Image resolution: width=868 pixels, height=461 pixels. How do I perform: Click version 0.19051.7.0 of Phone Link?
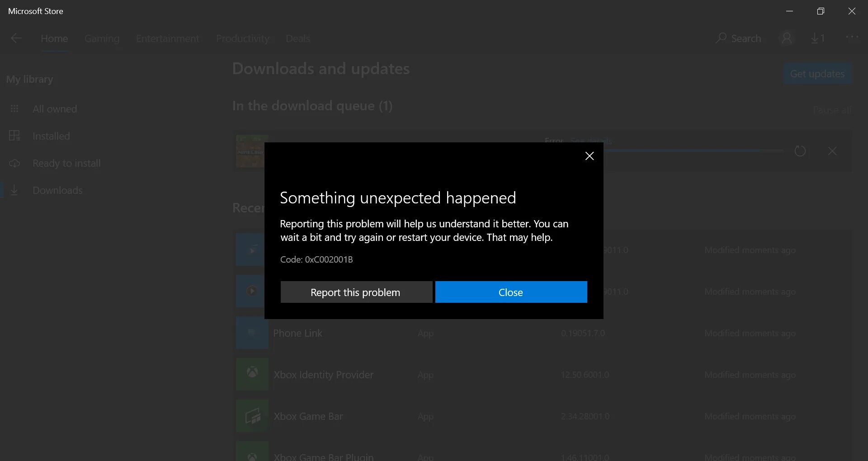click(583, 333)
